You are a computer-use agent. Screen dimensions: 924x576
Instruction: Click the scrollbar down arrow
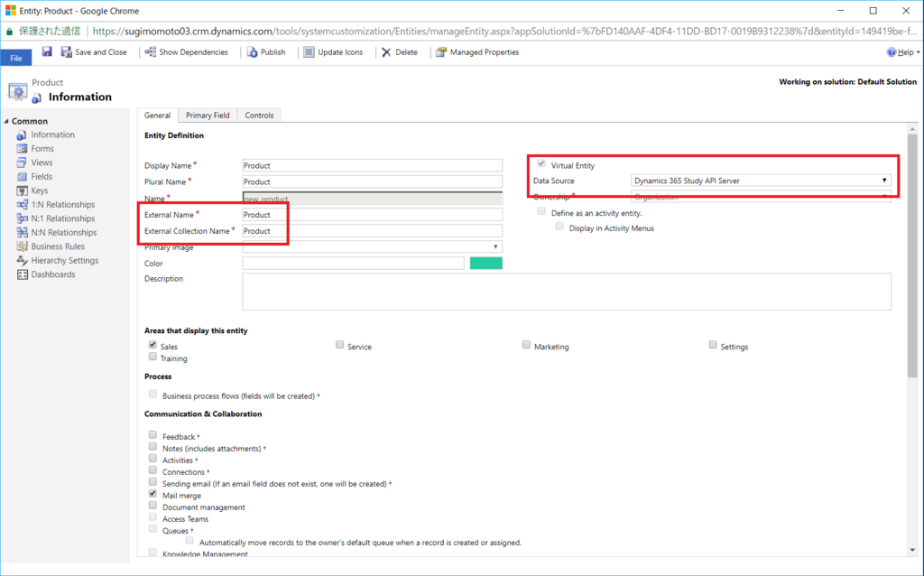(912, 550)
